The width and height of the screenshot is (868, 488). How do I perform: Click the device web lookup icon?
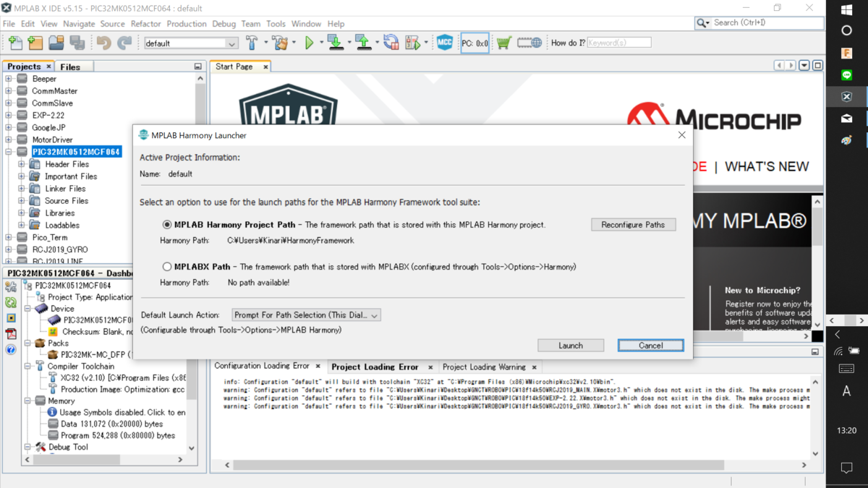coord(529,43)
